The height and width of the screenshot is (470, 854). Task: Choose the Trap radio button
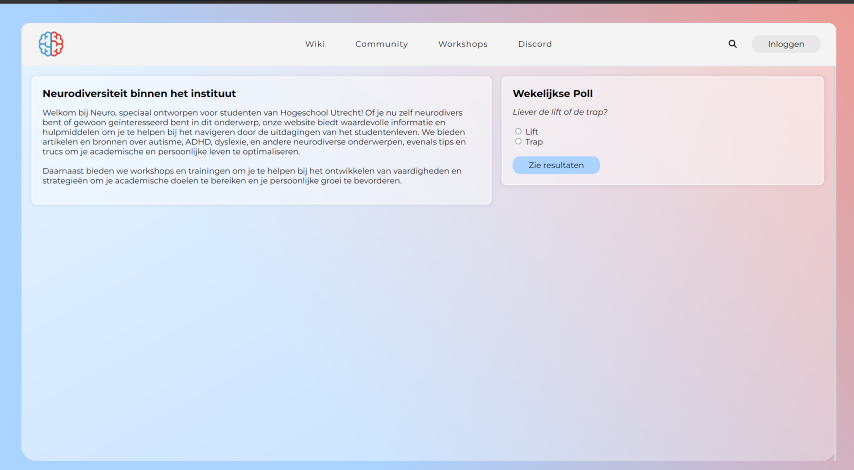pyautogui.click(x=518, y=141)
